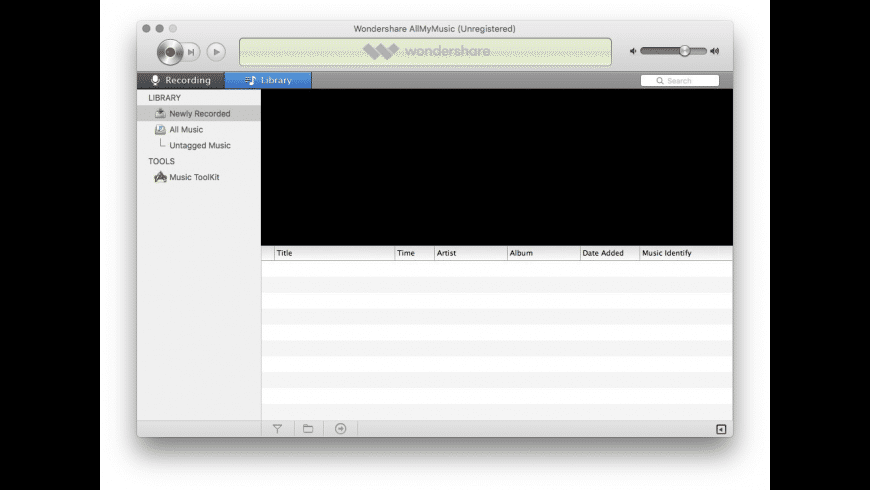Click the magnifier icon in Search
This screenshot has height=490, width=870.
pos(660,81)
